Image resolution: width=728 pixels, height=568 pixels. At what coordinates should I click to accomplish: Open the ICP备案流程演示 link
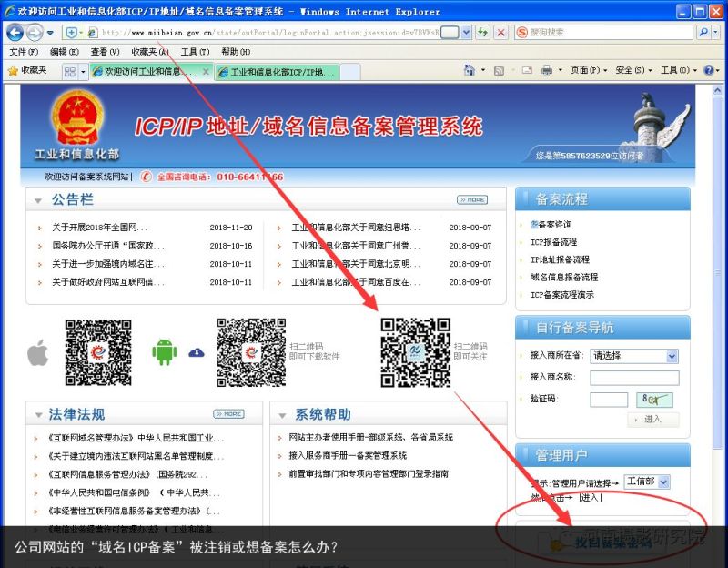click(562, 295)
